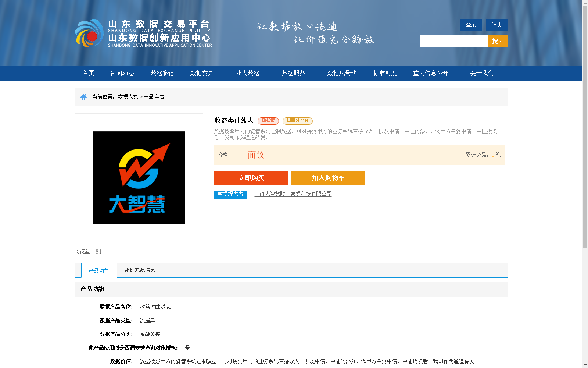Click the 面议 price text
This screenshot has height=368, width=588.
point(256,155)
